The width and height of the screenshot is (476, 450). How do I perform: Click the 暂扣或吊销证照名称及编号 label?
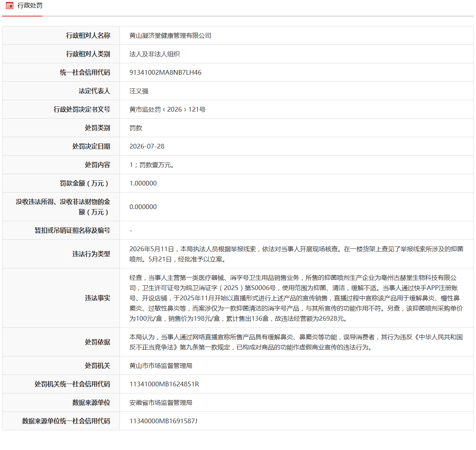coord(72,230)
